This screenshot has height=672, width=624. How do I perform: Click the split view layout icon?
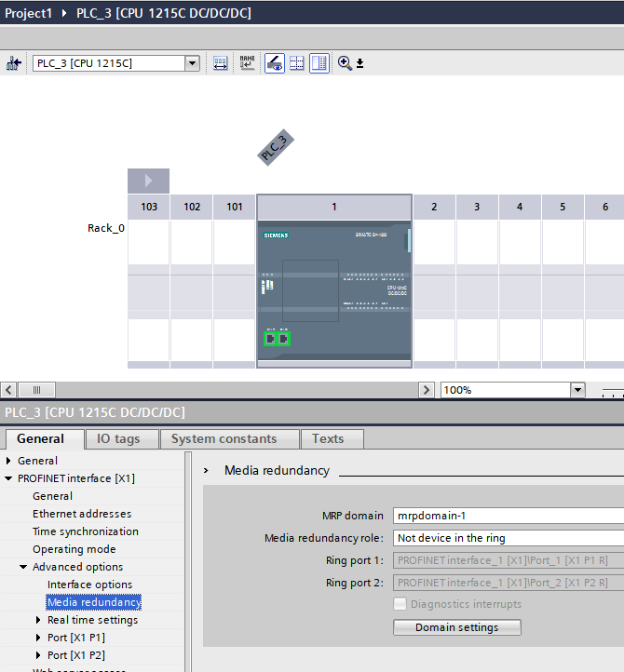click(319, 63)
